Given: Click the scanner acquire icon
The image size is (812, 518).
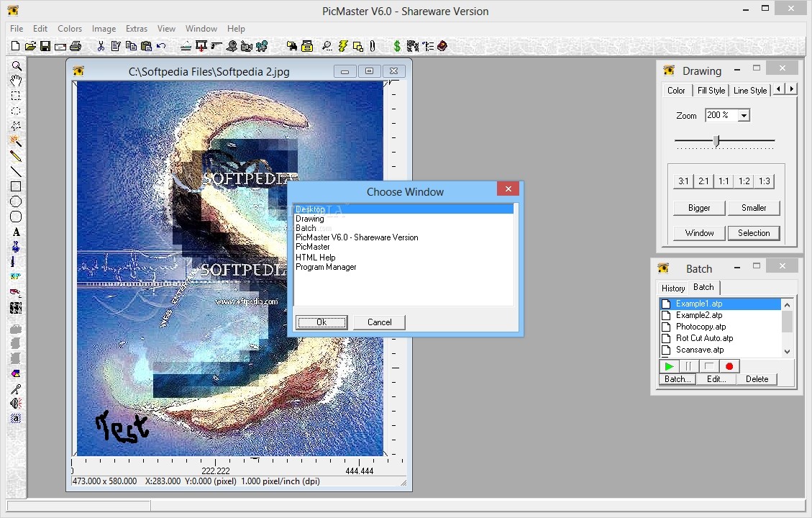Looking at the screenshot, I should pyautogui.click(x=186, y=46).
